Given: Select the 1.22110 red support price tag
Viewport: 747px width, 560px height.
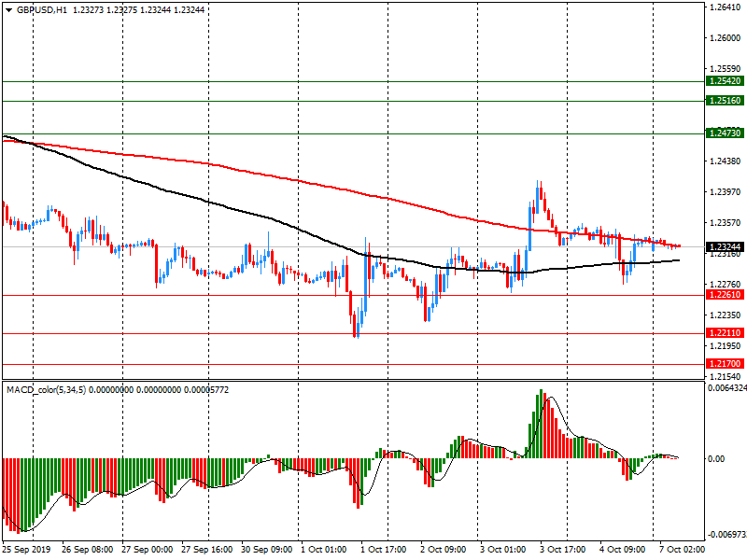Looking at the screenshot, I should [724, 333].
